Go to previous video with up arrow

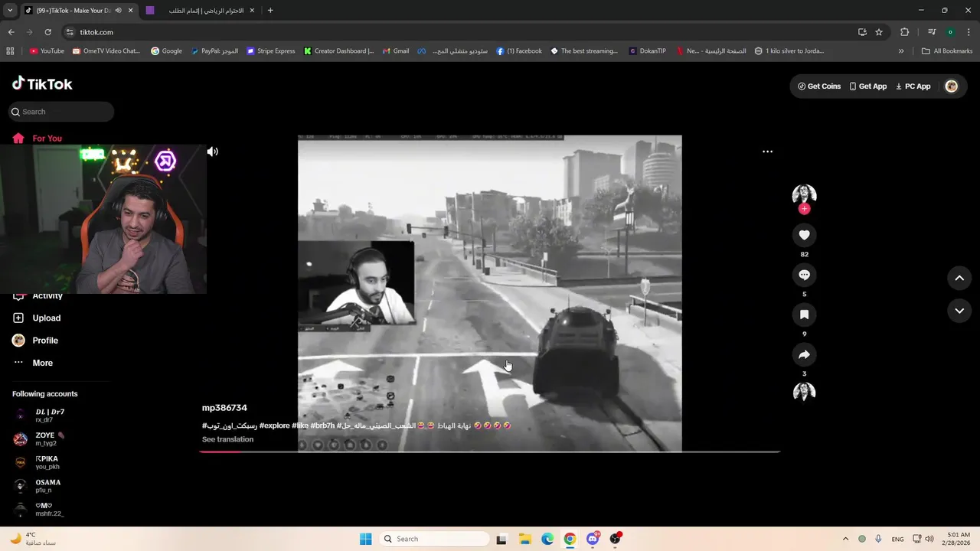[x=959, y=279]
